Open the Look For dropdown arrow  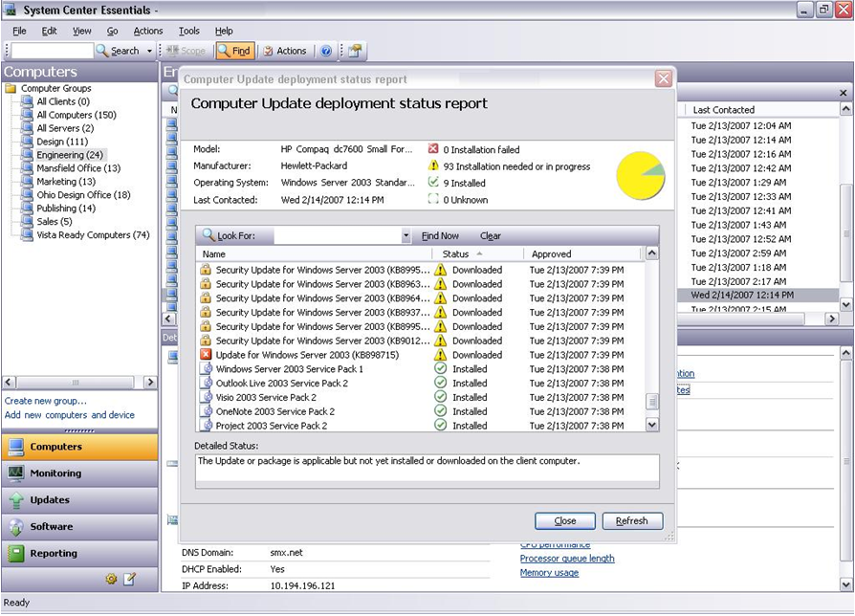click(406, 236)
